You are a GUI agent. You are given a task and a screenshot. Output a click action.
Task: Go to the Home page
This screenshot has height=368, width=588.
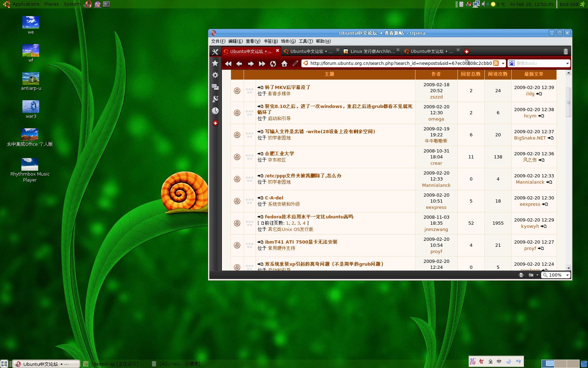coord(284,63)
